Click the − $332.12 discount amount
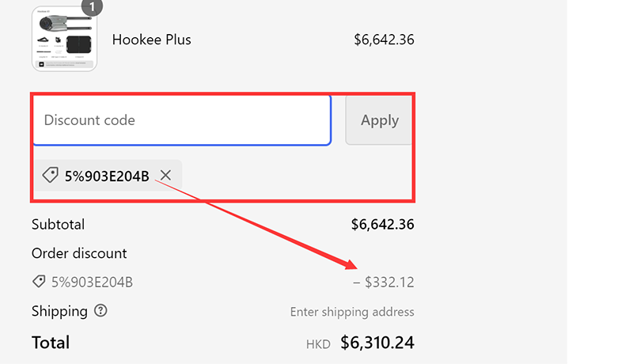 [384, 282]
